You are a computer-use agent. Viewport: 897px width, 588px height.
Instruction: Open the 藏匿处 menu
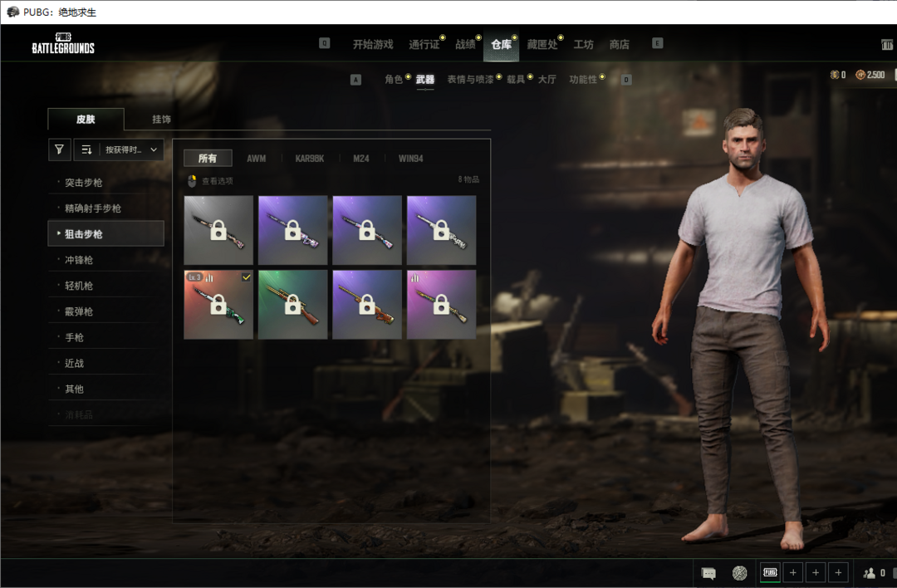[x=542, y=44]
